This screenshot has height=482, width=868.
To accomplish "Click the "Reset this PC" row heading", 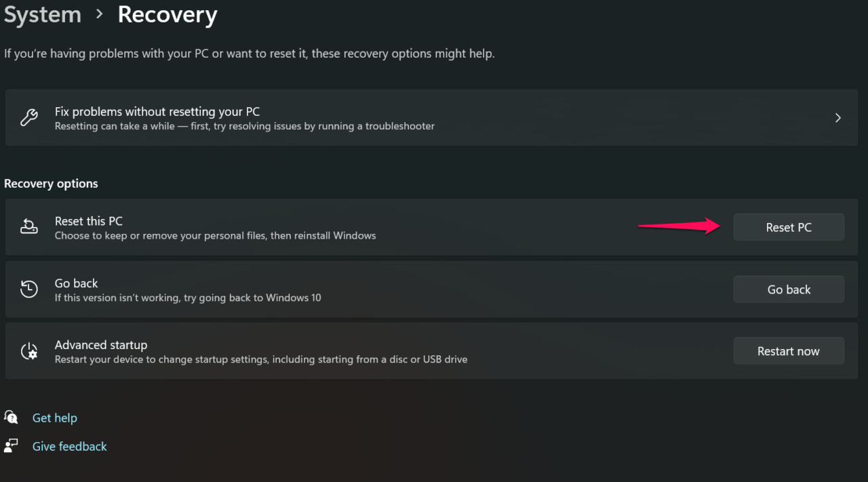I will coord(89,221).
